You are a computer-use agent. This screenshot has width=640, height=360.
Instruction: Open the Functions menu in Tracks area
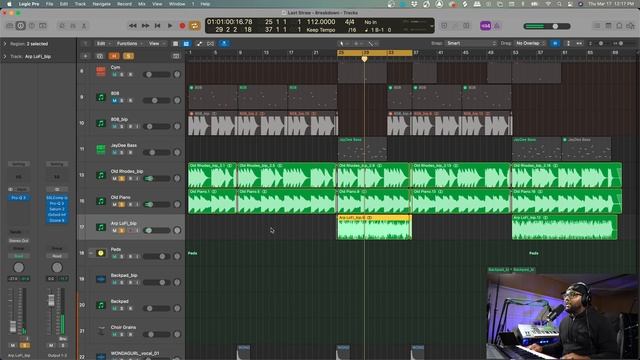tap(129, 43)
